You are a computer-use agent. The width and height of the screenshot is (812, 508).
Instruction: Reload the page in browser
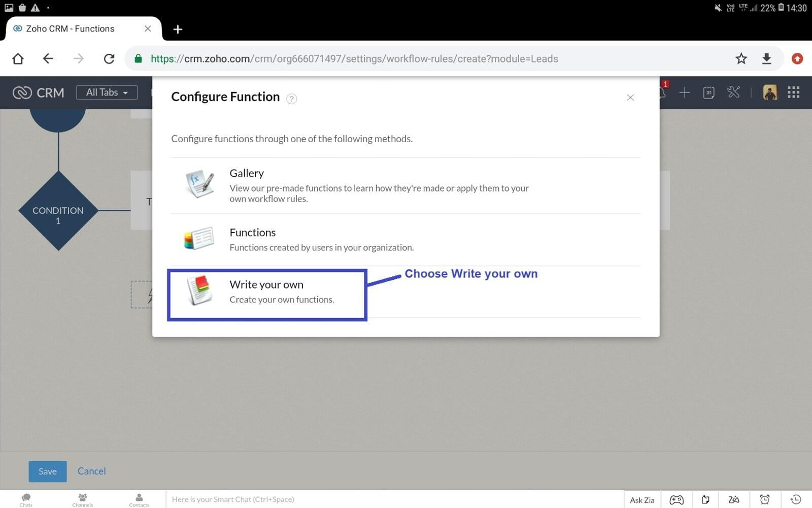point(109,58)
